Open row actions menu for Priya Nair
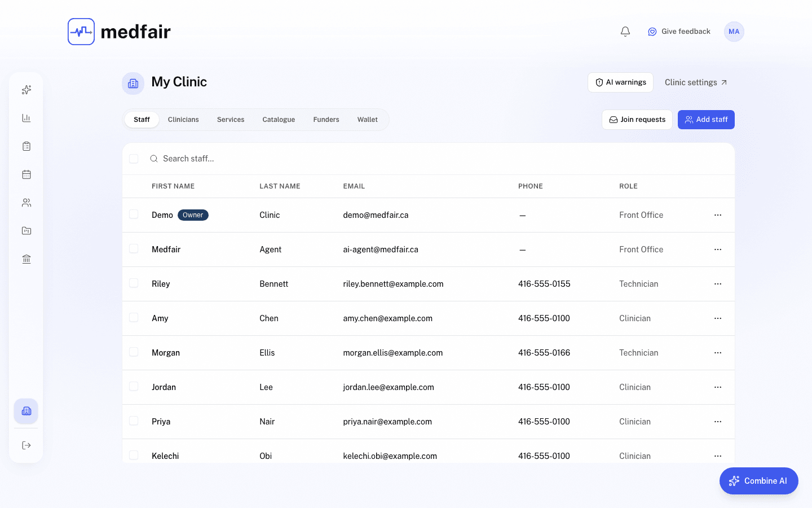 (x=718, y=422)
